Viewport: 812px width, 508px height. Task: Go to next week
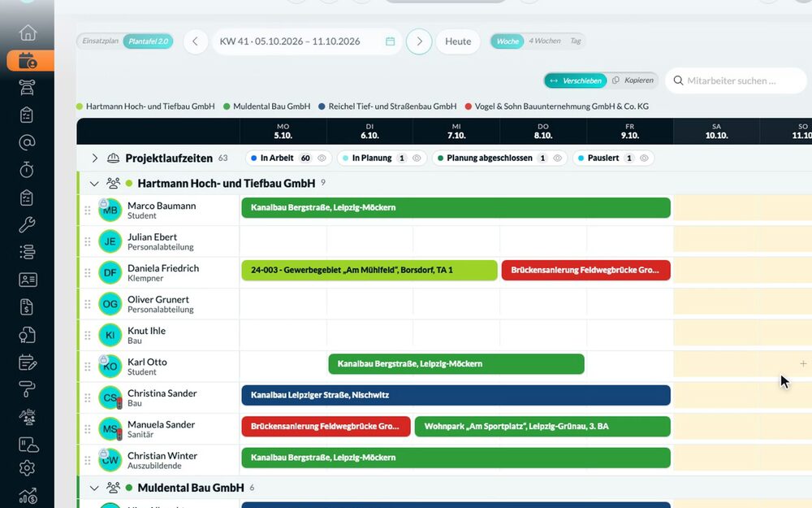419,41
